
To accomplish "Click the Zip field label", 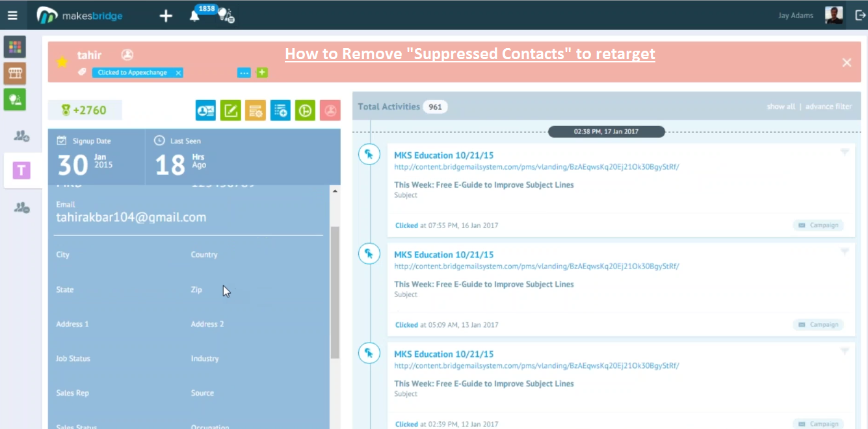I will pos(196,290).
